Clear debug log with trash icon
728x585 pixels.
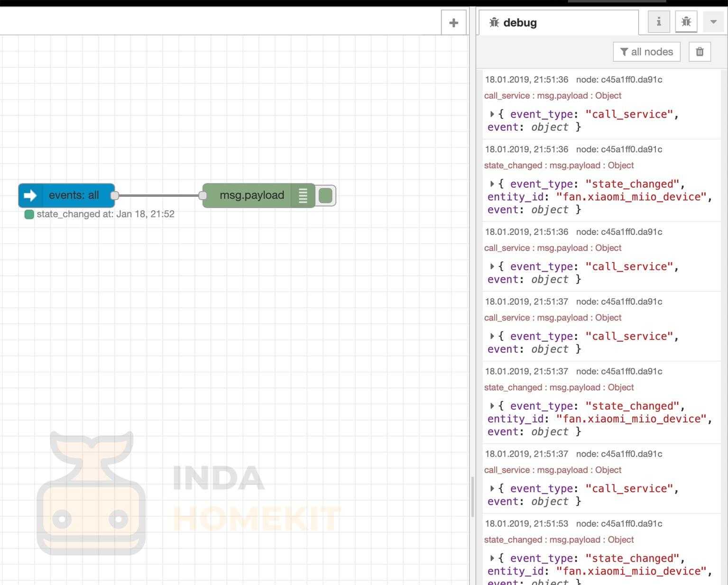coord(700,52)
